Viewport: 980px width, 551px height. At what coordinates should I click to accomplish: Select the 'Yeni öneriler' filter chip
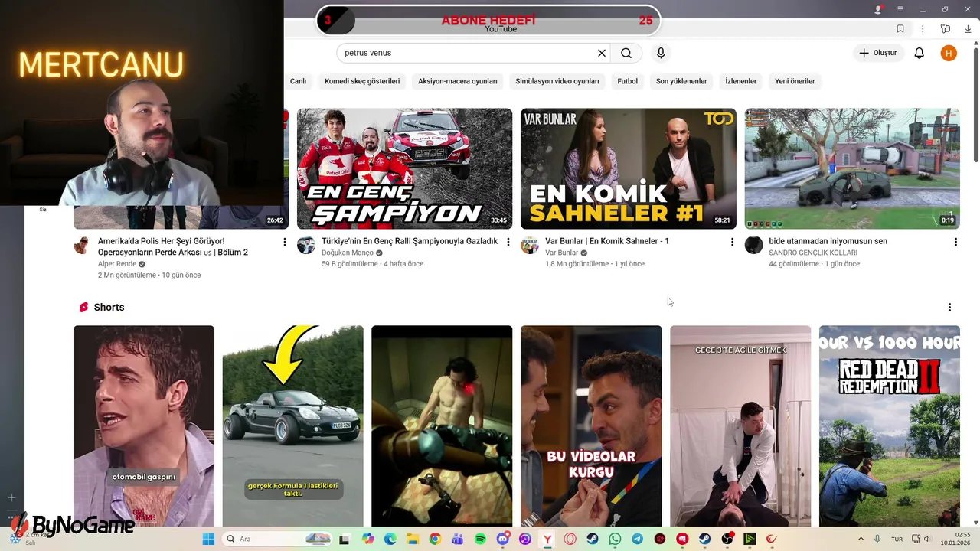[795, 81]
